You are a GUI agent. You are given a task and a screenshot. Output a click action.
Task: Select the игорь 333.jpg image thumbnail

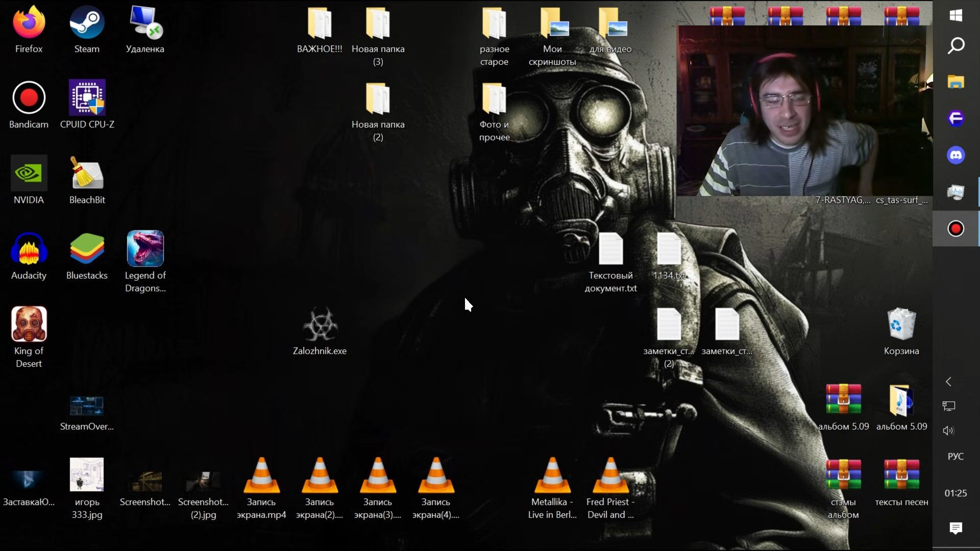[x=87, y=489]
